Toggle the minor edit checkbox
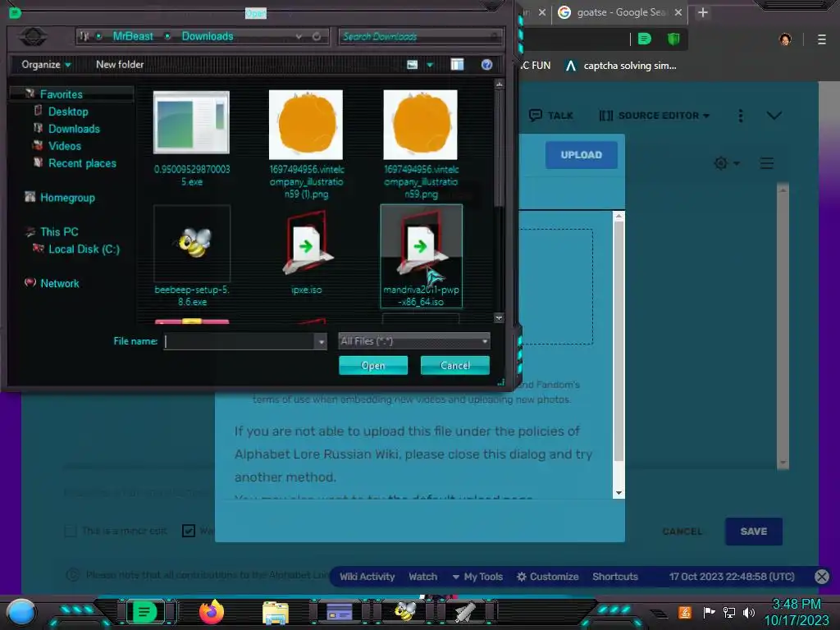Viewport: 840px width, 630px height. 71,531
